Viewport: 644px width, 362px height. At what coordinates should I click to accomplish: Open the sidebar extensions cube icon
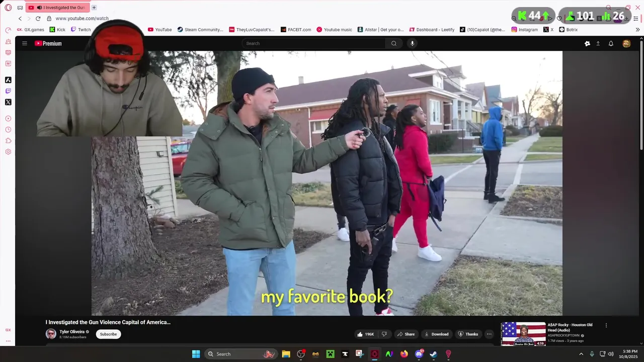coord(8,141)
